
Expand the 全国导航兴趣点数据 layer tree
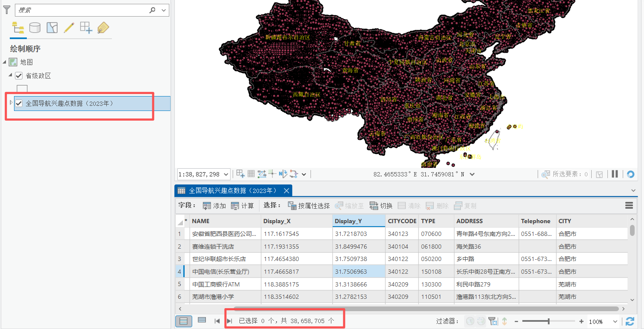click(11, 102)
